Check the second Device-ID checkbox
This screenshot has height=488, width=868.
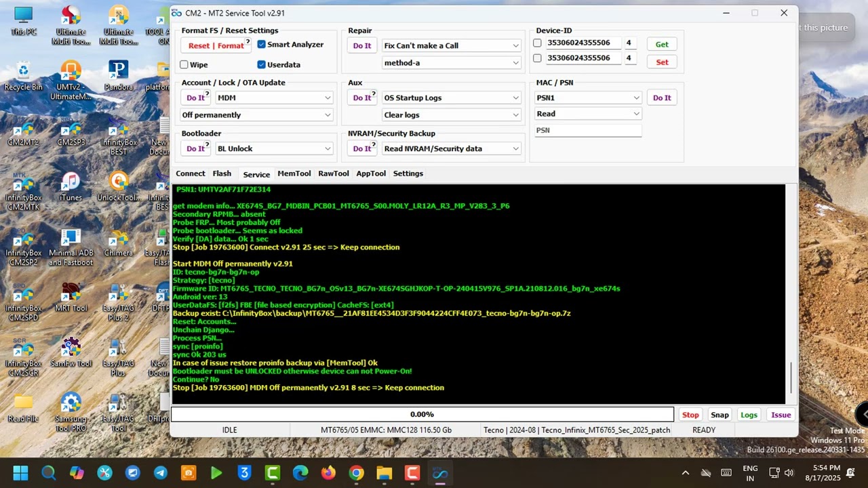[537, 58]
